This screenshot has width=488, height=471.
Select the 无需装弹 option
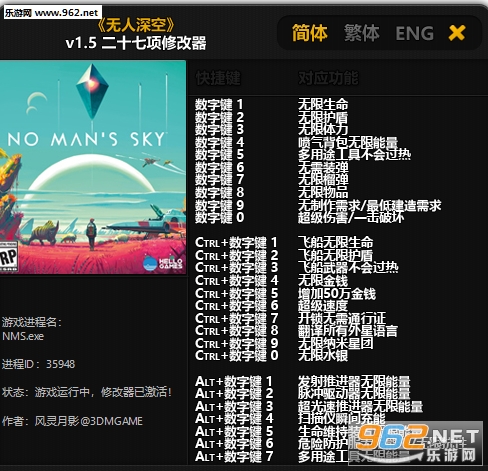(323, 167)
